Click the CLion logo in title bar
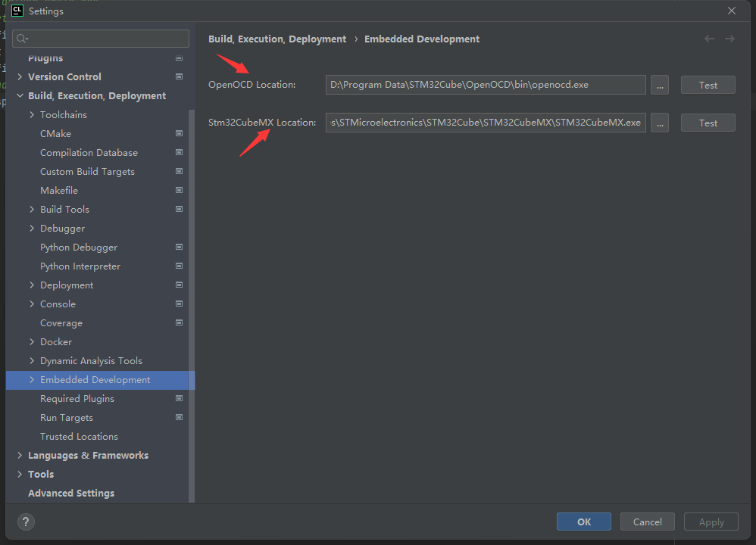 (17, 11)
